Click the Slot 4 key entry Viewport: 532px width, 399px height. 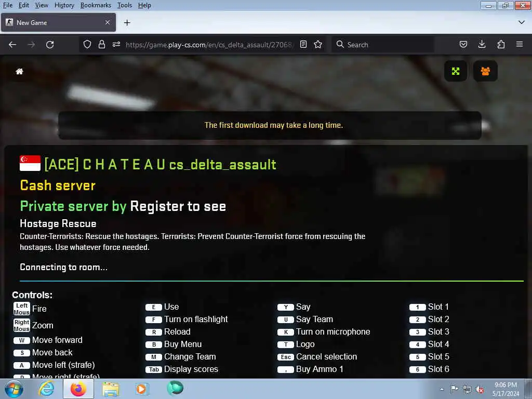429,344
